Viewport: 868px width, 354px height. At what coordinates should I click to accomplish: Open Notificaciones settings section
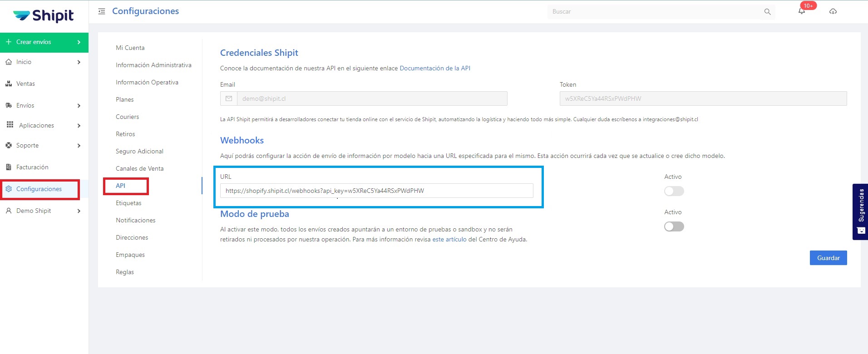pos(136,220)
